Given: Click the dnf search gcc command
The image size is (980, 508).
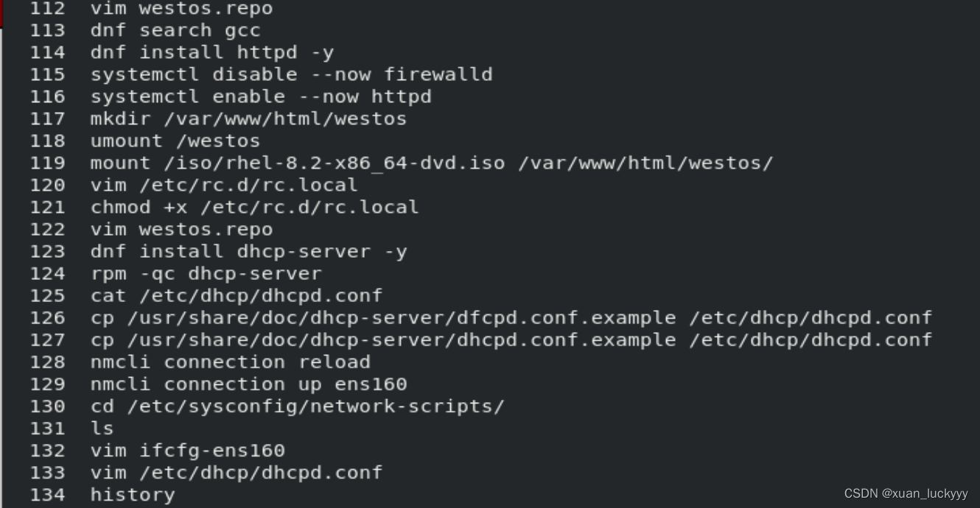Looking at the screenshot, I should click(x=175, y=31).
